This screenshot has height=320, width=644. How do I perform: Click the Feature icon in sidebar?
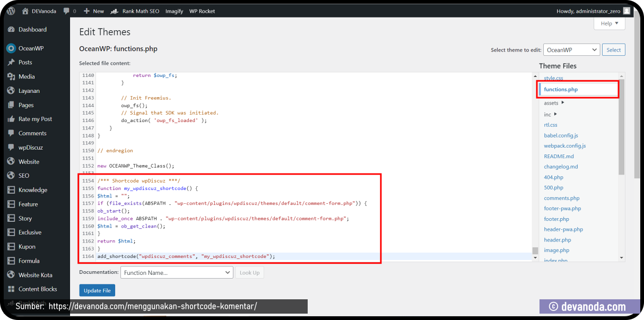[11, 204]
